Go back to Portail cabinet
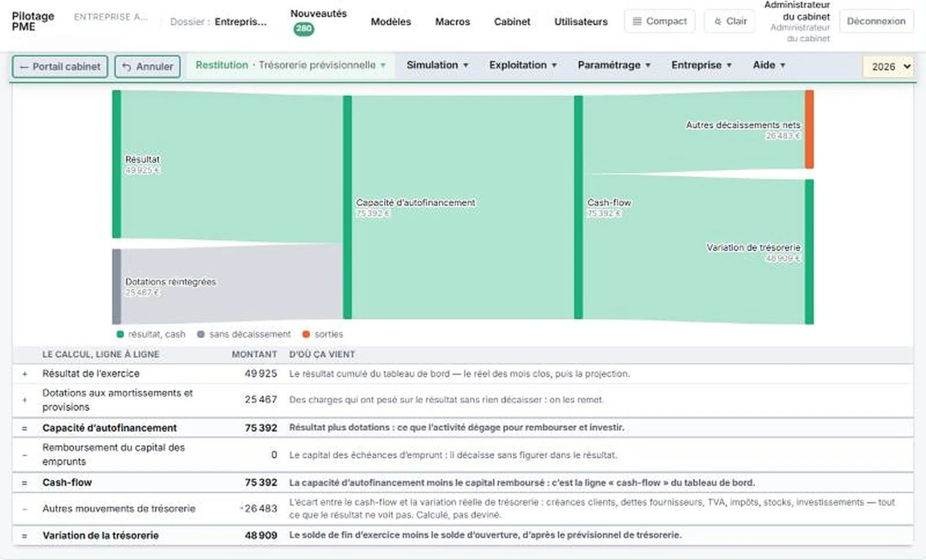This screenshot has height=560, width=926. pyautogui.click(x=60, y=67)
